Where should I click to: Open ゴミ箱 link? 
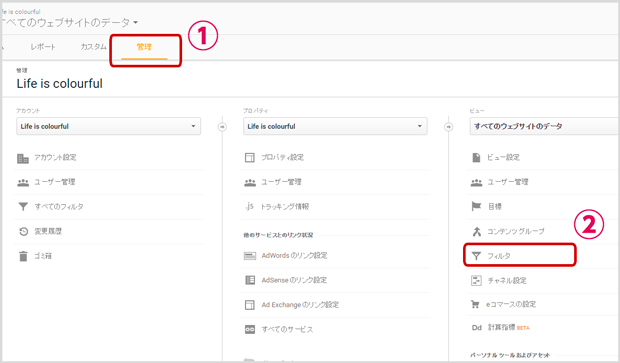pos(43,256)
